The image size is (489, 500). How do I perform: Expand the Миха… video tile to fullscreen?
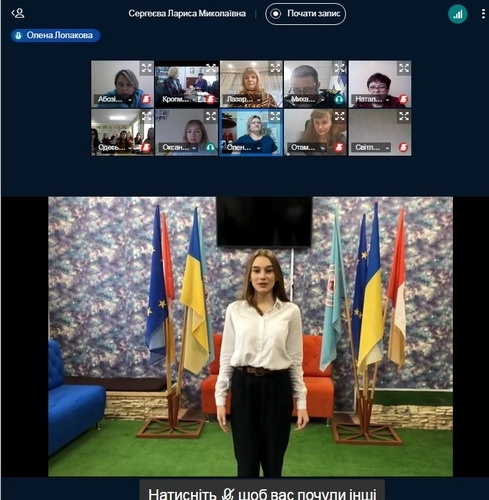[x=339, y=68]
